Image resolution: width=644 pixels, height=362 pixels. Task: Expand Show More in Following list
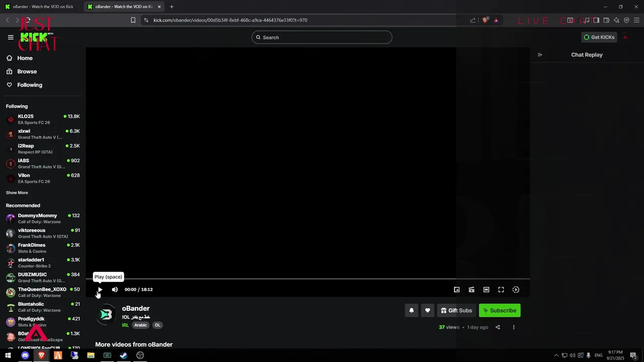point(17,193)
